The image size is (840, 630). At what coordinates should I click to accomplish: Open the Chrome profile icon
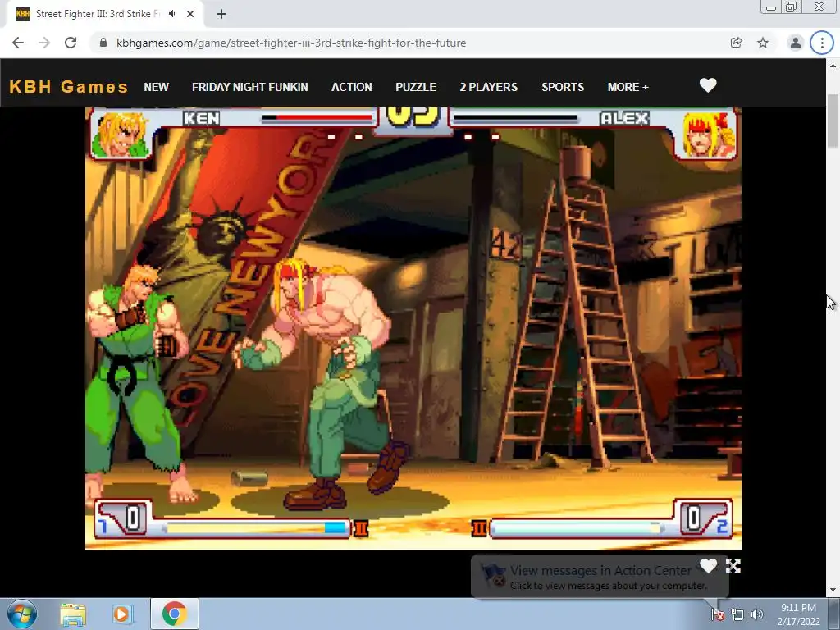click(x=795, y=43)
